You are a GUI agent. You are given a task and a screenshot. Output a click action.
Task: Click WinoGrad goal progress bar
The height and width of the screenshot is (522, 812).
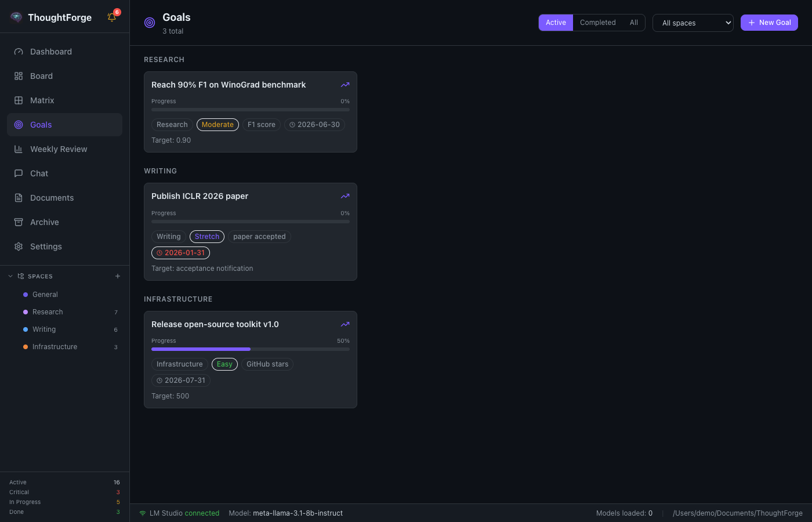pyautogui.click(x=251, y=110)
